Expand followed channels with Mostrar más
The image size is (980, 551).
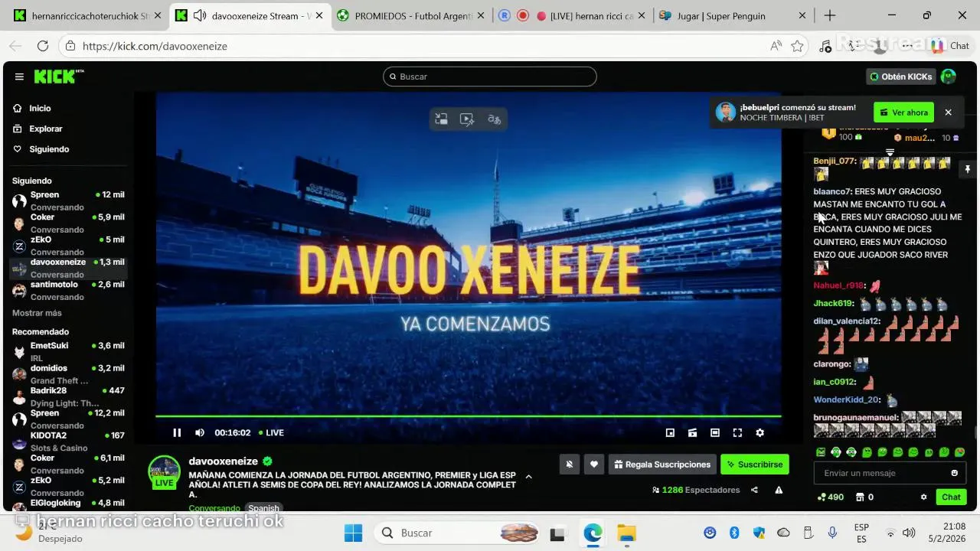point(37,313)
